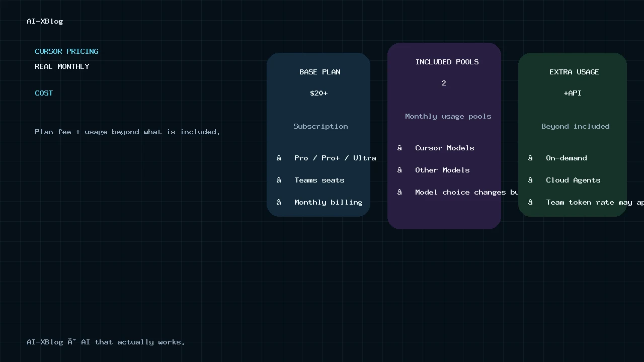Click the $20+ price value
The image size is (644, 362).
pos(319,93)
